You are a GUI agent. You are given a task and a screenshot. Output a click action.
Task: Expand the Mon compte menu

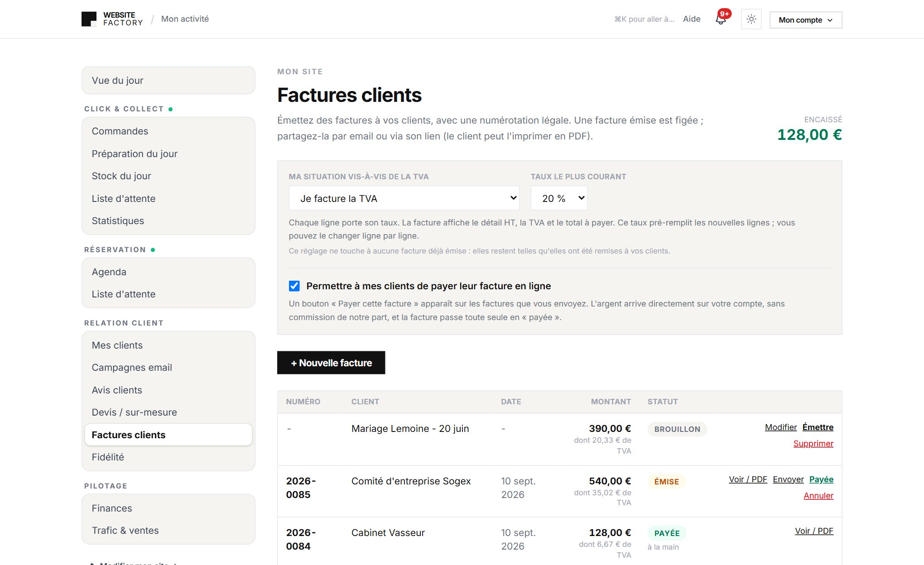point(806,20)
